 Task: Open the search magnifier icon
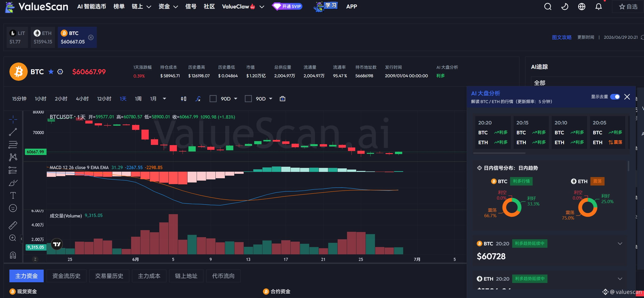(x=547, y=7)
